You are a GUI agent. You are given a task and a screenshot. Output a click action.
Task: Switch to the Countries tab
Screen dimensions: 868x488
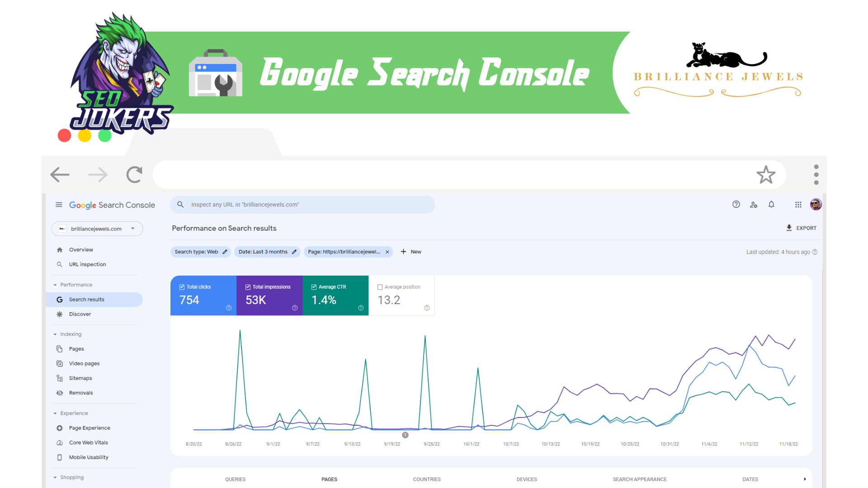(x=427, y=479)
